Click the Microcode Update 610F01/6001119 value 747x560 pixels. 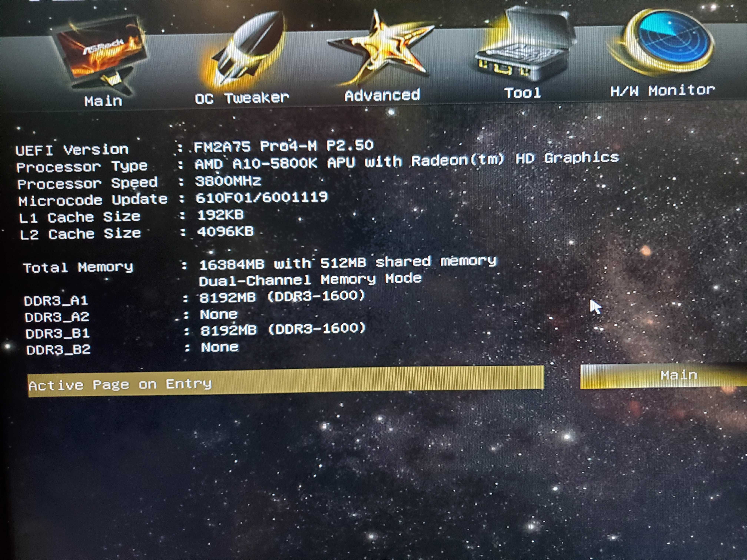click(262, 197)
